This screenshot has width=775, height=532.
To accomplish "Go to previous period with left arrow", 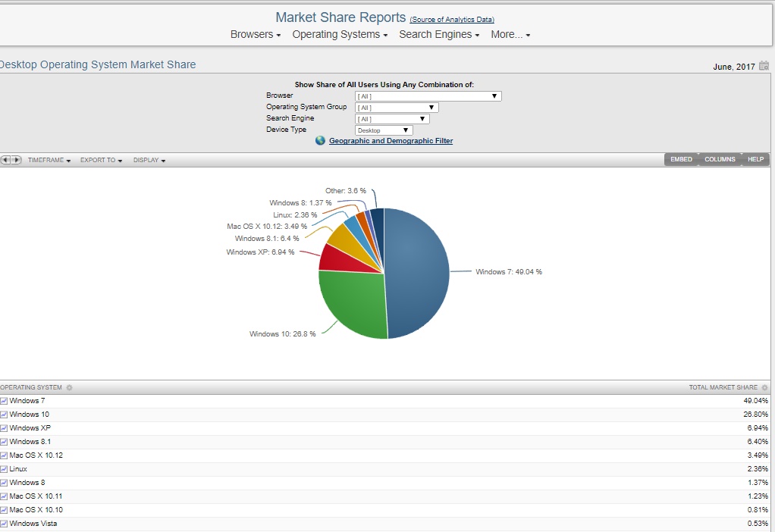I will (5, 160).
